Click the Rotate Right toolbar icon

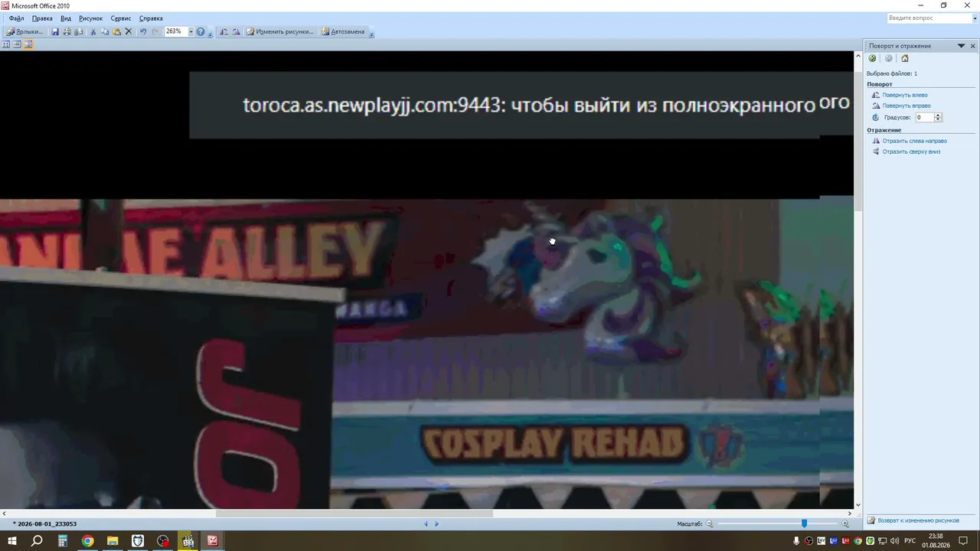[x=236, y=31]
